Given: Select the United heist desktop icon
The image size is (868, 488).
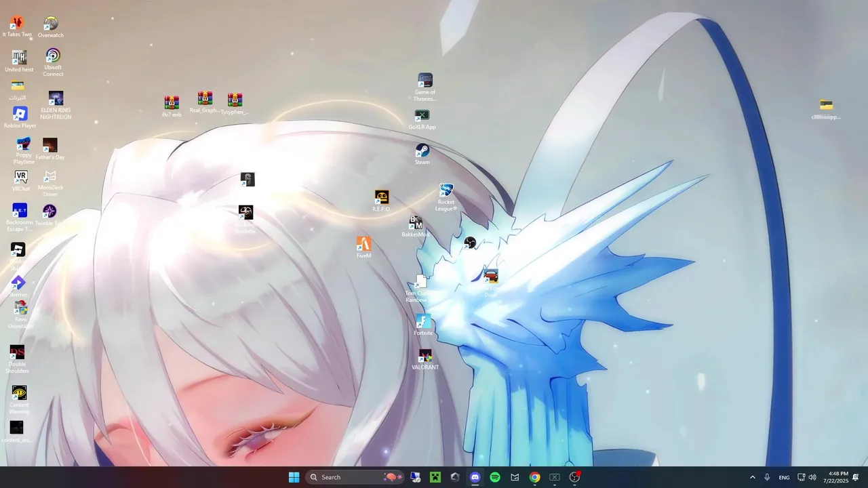Looking at the screenshot, I should 19,61.
